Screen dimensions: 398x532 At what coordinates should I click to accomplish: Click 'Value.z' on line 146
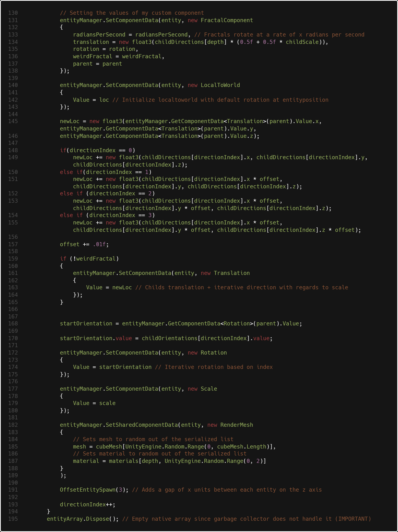click(x=242, y=136)
